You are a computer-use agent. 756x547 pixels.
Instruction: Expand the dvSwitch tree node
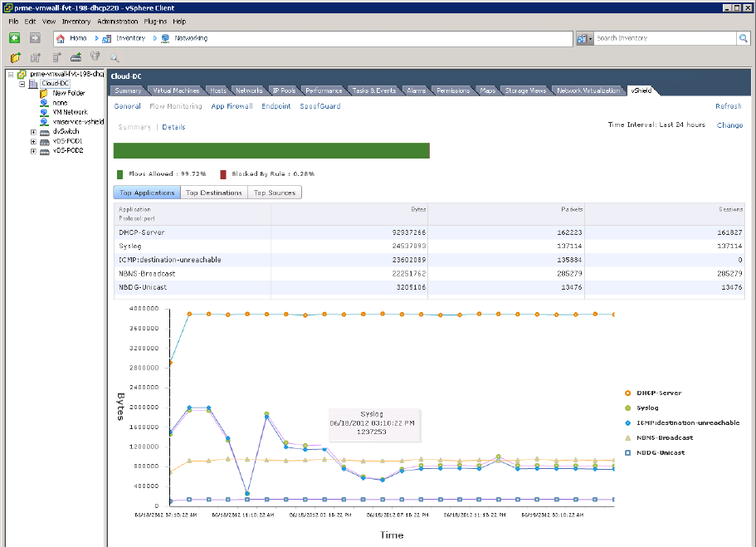[33, 131]
